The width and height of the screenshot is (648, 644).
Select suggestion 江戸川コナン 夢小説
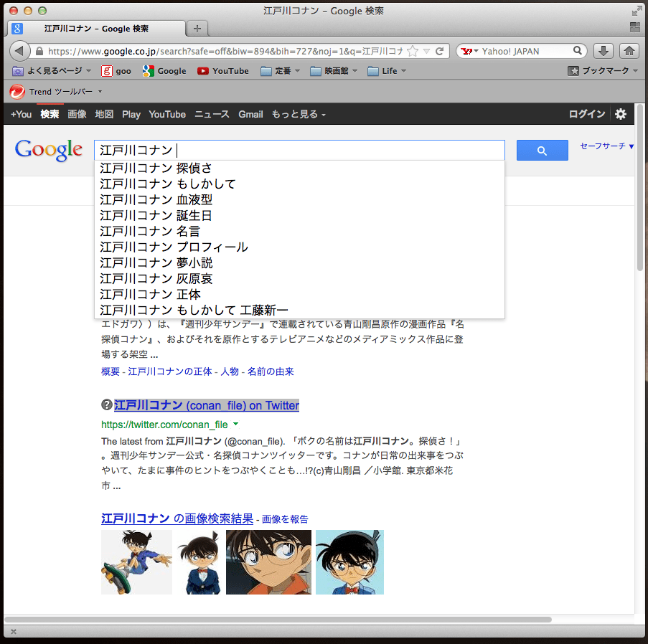click(x=300, y=262)
